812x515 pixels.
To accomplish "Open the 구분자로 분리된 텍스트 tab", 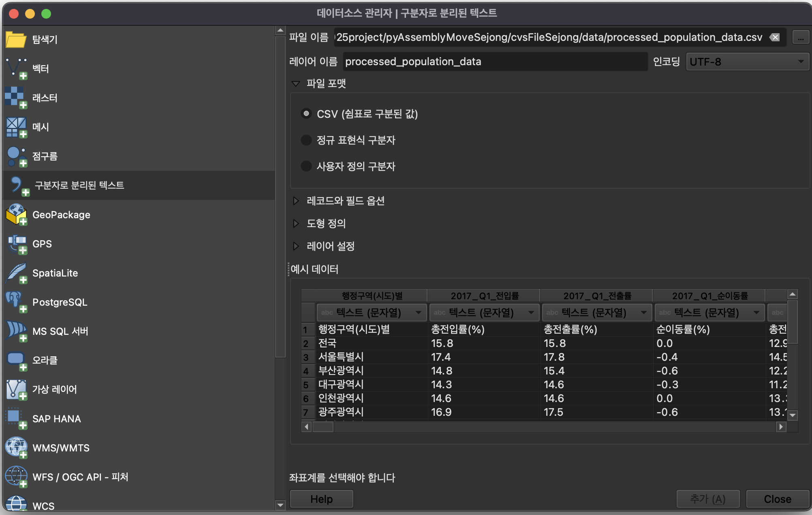I will click(x=79, y=185).
